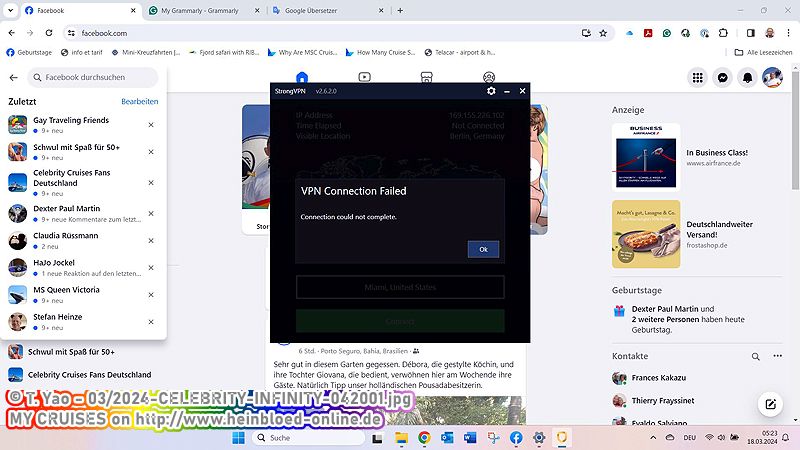Image resolution: width=800 pixels, height=450 pixels.
Task: Open the 'Why Are MSC Cruis...' bookmark
Action: pos(303,52)
